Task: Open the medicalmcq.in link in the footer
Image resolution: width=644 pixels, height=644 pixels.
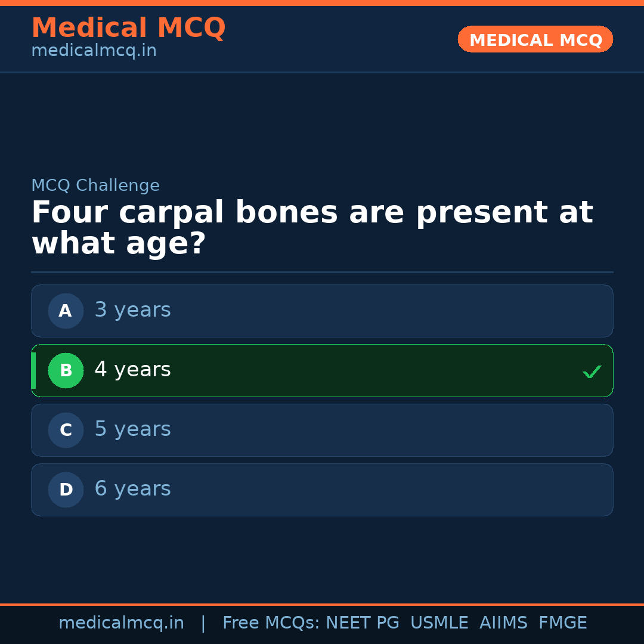Action: point(121,623)
